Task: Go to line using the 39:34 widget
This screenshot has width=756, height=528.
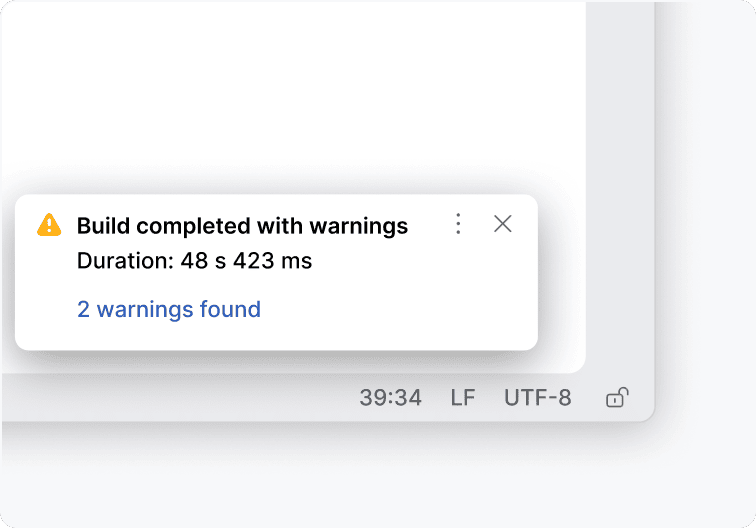Action: 390,398
